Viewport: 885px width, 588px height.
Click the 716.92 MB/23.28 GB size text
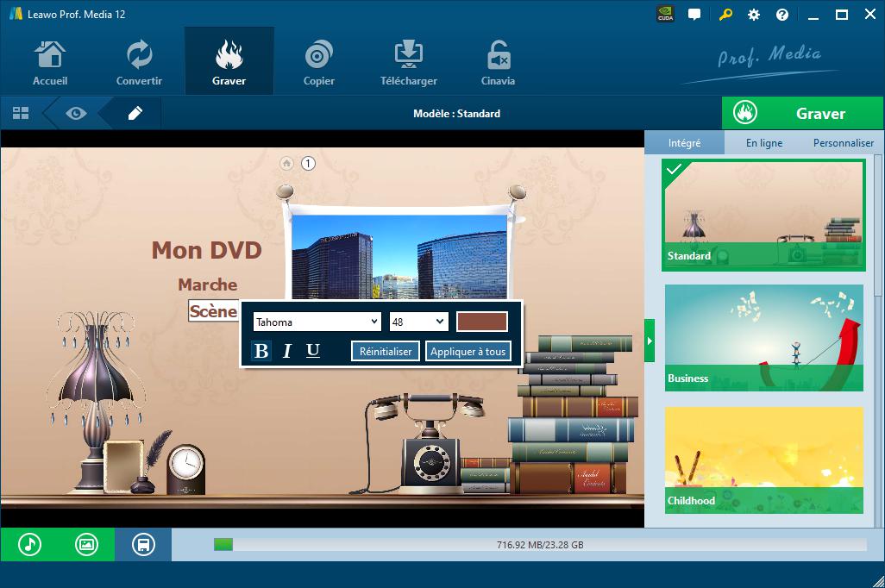point(540,545)
